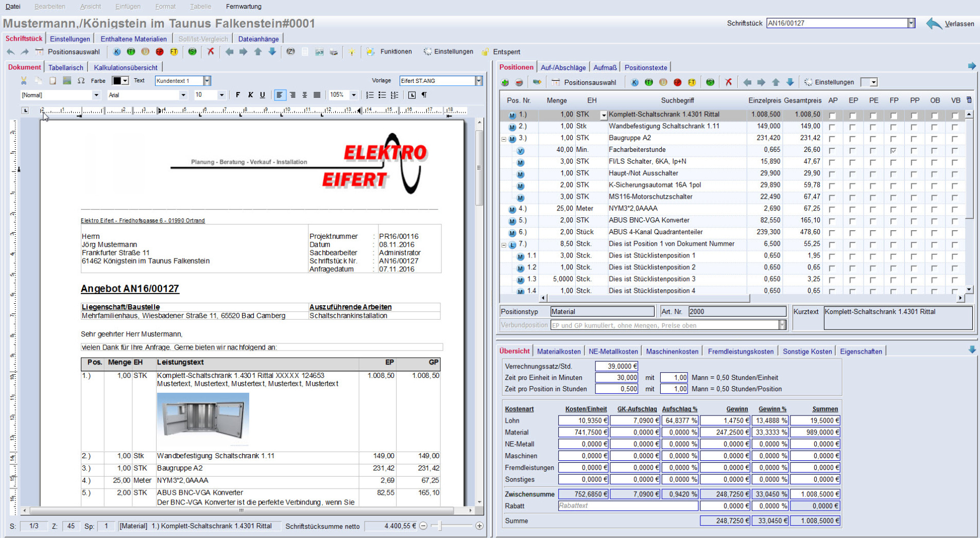Toggle italic K formatting

250,95
